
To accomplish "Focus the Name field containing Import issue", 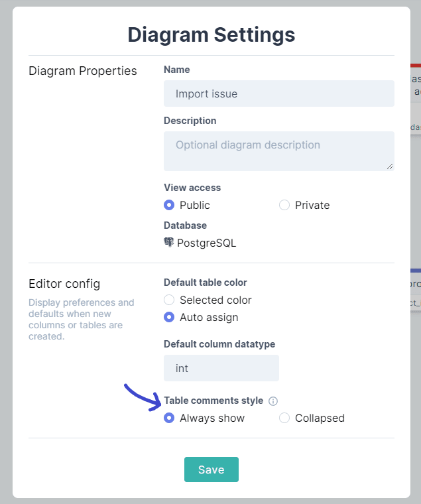I will coord(279,94).
